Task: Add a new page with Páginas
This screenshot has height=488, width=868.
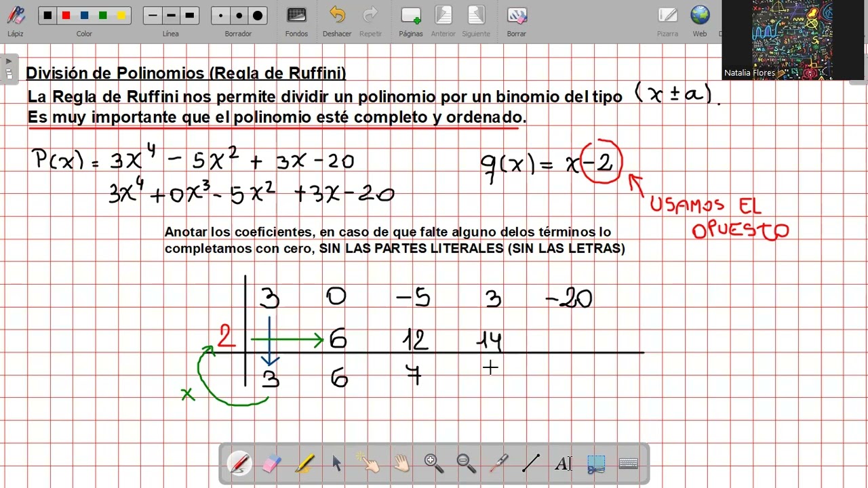Action: pos(410,15)
